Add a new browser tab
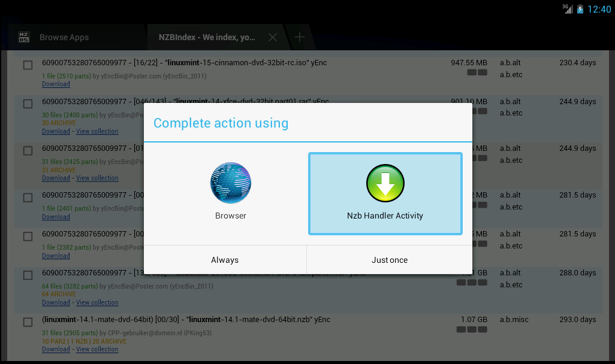The width and height of the screenshot is (615, 364). [x=300, y=37]
